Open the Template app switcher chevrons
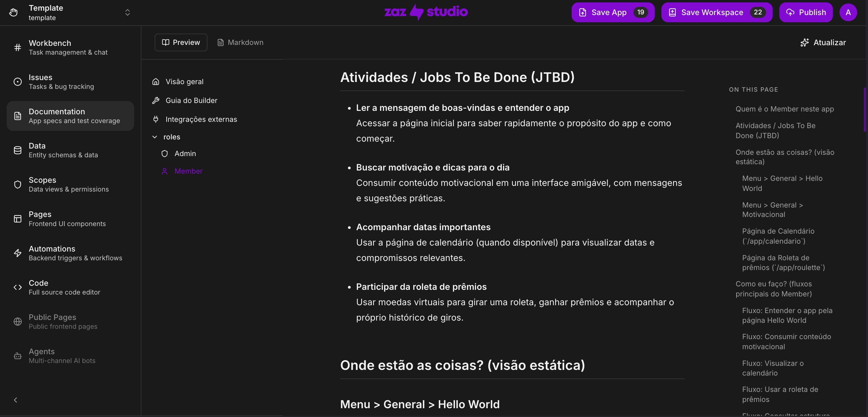Screen dimensions: 868x417 pyautogui.click(x=127, y=13)
